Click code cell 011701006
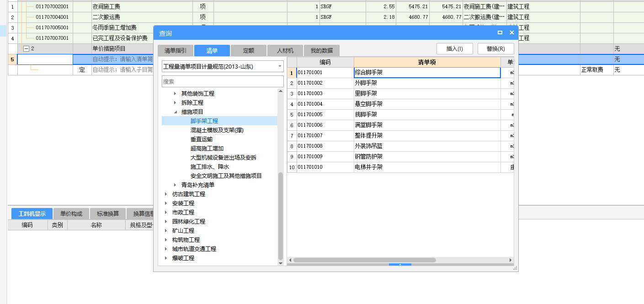Image resolution: width=644 pixels, height=304 pixels. pos(325,125)
